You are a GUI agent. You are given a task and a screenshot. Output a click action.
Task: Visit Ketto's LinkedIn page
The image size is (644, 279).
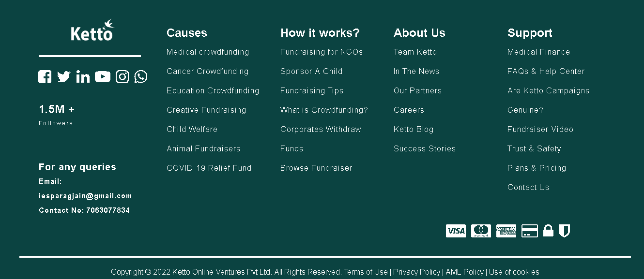(83, 76)
